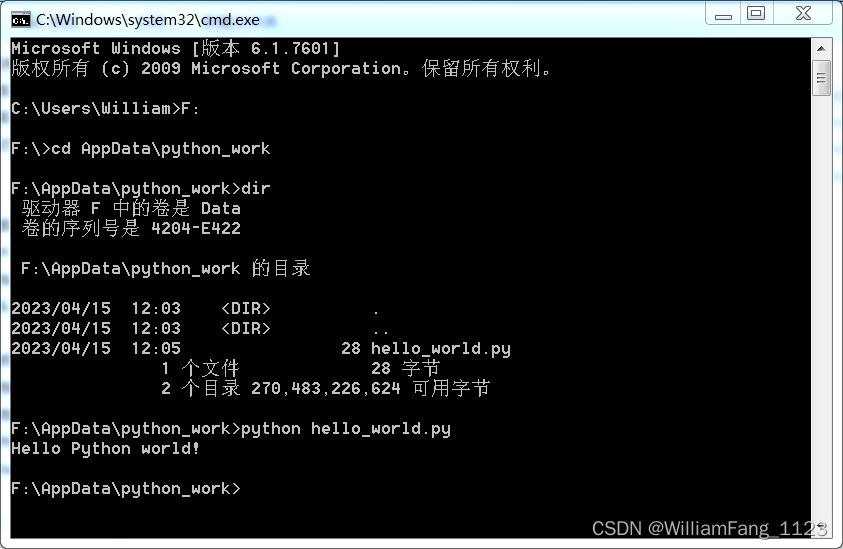
Task: Click the 'python hello_world.py' command text
Action: 346,429
